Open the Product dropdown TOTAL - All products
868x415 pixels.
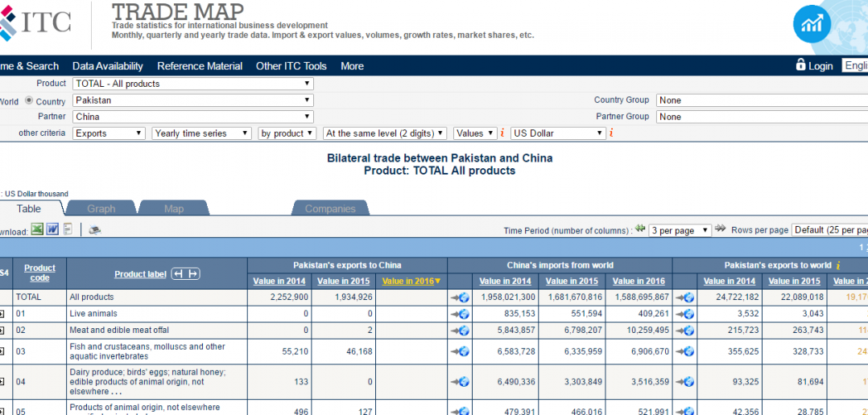tap(193, 84)
